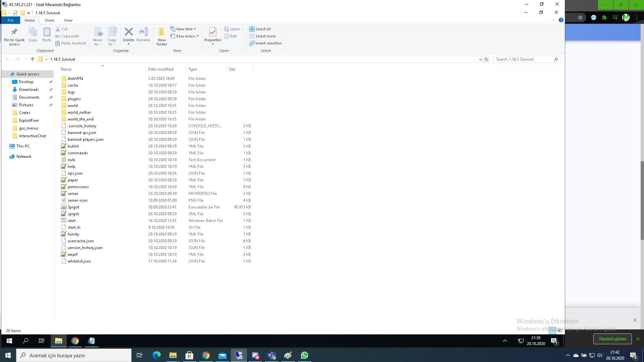Image resolution: width=644 pixels, height=362 pixels.
Task: Open Microsoft Teams from the local taskbar
Action: point(272,355)
